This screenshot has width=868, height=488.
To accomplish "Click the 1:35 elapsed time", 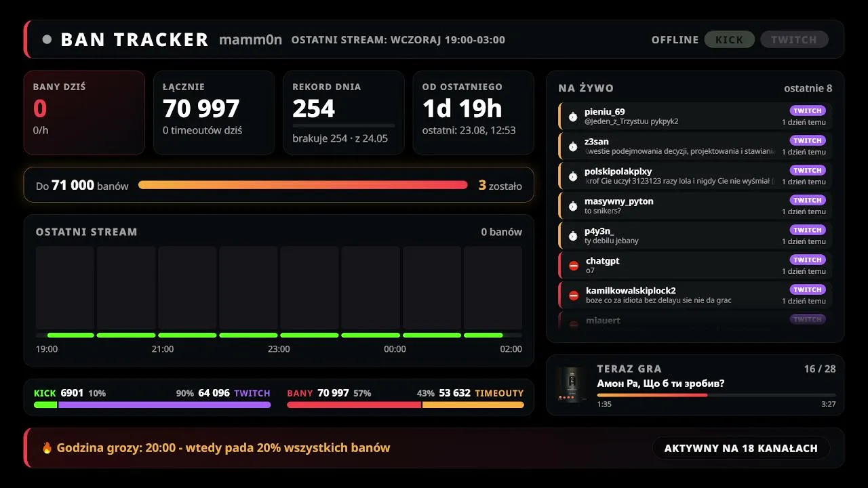I will (x=604, y=404).
